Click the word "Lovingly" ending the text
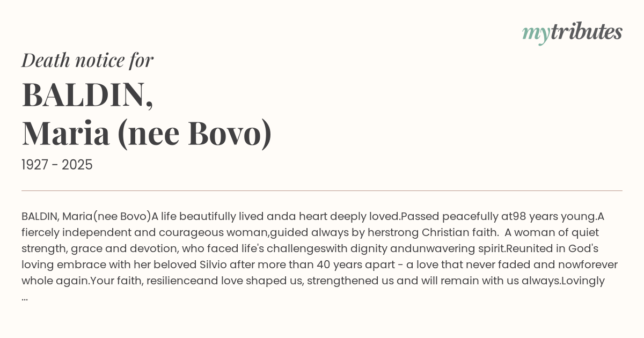 [583, 281]
